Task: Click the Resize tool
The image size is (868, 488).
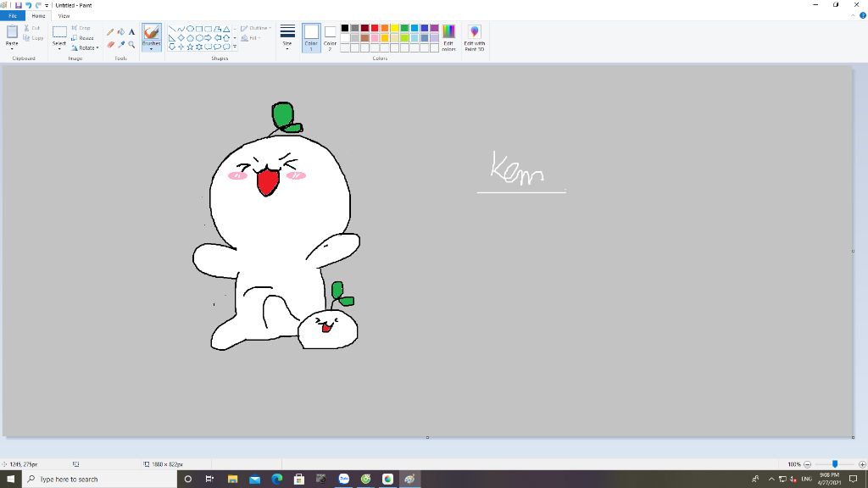Action: (82, 37)
